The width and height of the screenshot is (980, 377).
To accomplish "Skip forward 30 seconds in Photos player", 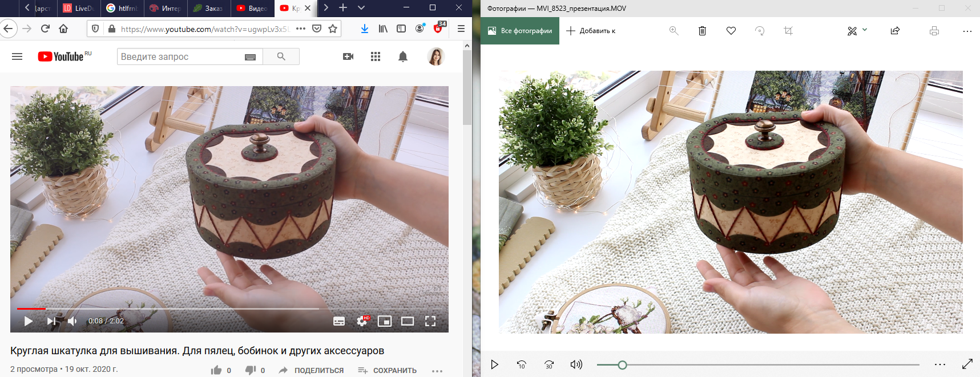I will coord(549,364).
